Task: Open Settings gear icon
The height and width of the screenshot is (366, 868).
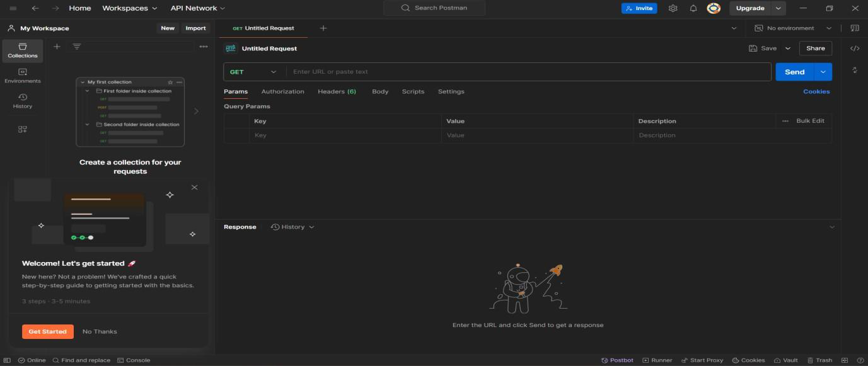Action: coord(673,8)
